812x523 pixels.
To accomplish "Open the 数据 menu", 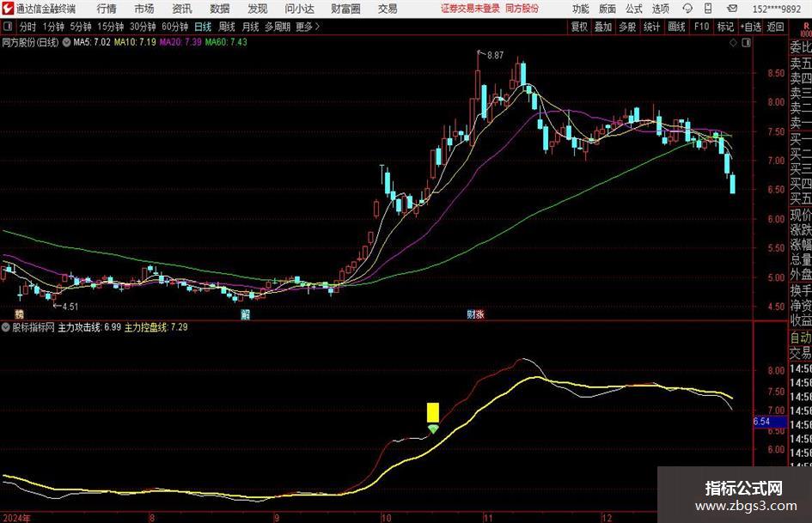I will tap(220, 9).
